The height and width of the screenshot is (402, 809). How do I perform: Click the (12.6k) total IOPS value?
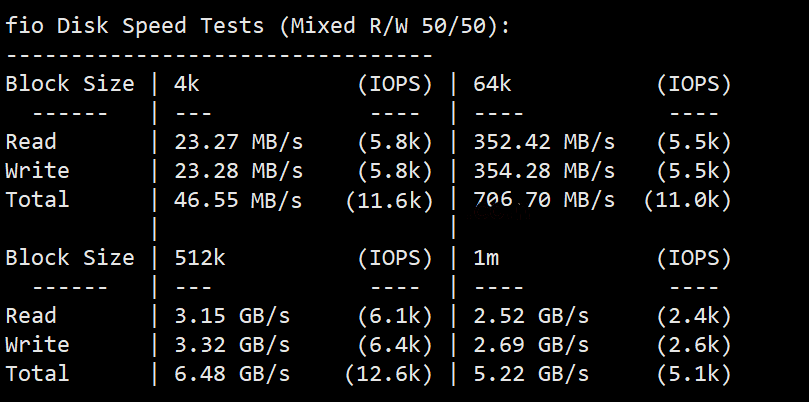(x=389, y=374)
